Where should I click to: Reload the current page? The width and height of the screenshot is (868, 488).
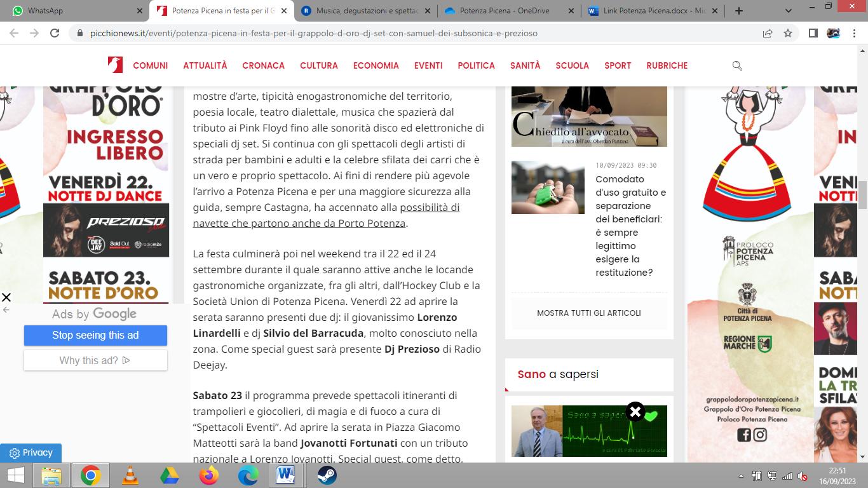tap(55, 33)
